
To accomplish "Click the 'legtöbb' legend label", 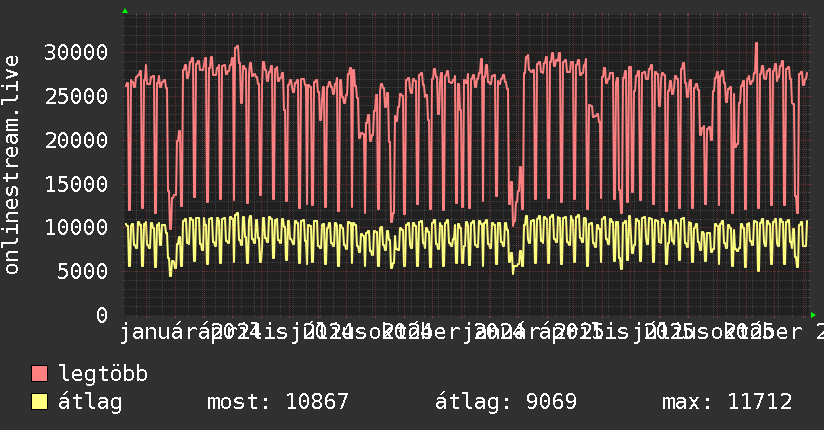I will 103,373.
